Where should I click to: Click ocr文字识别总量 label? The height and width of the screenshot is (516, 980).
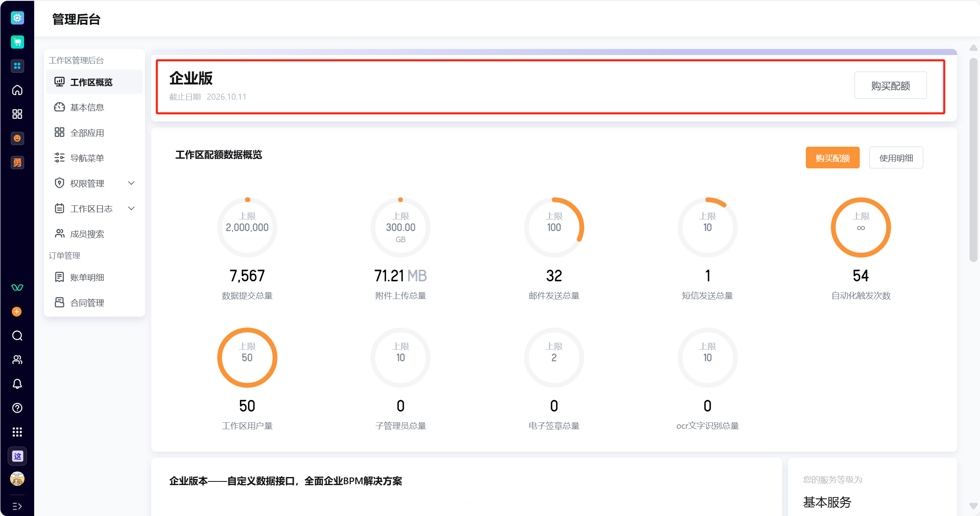click(x=707, y=426)
